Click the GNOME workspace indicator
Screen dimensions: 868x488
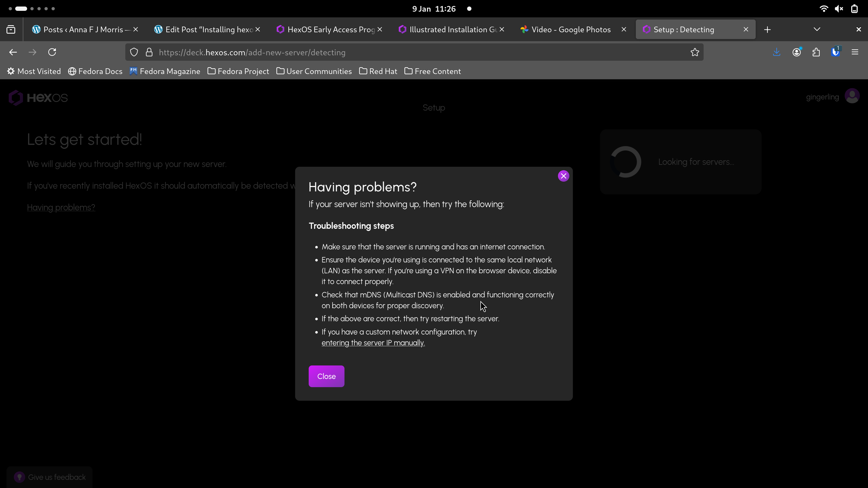[x=32, y=9]
